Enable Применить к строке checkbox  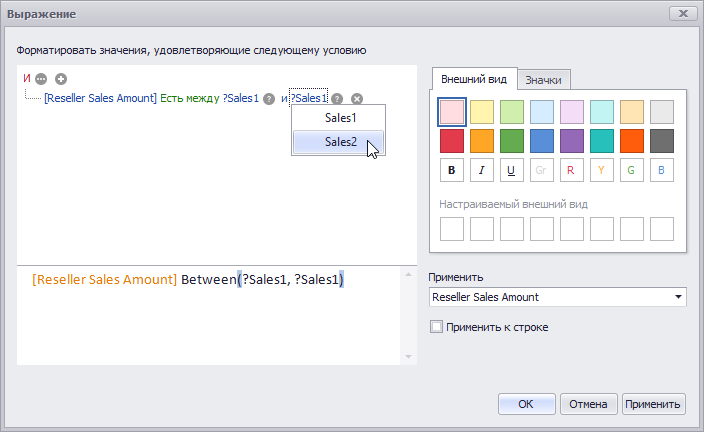pyautogui.click(x=436, y=326)
